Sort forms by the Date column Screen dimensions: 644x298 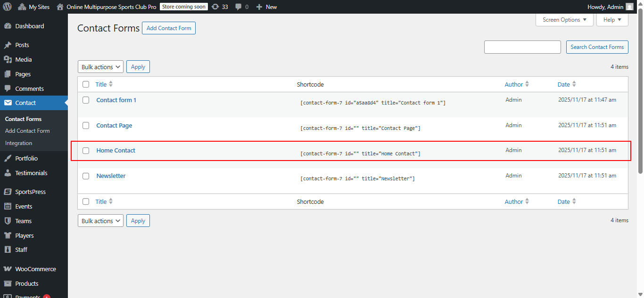pyautogui.click(x=563, y=84)
